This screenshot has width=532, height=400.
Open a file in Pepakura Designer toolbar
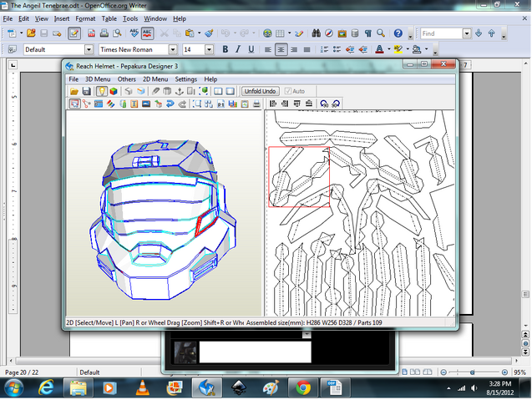(74, 91)
